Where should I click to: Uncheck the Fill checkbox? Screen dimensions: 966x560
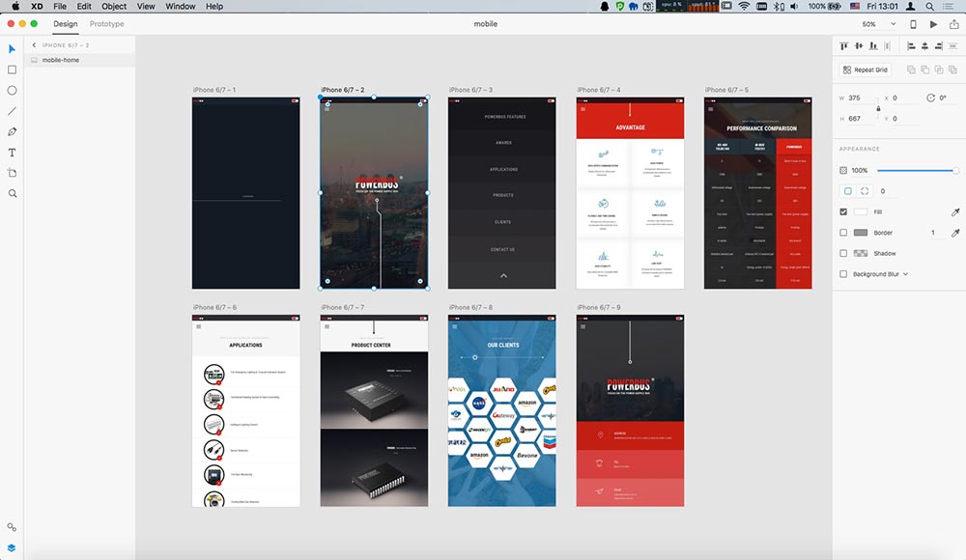(x=843, y=211)
